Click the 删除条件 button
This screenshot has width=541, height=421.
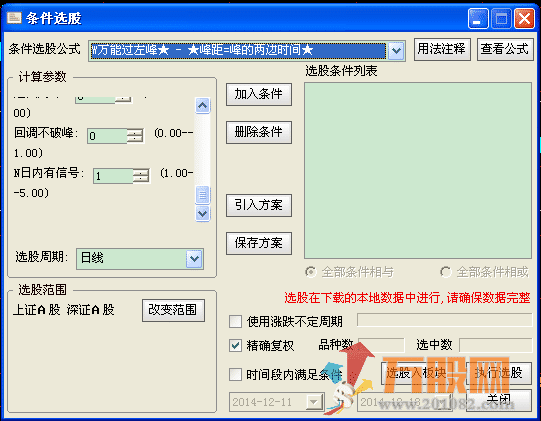coord(259,132)
